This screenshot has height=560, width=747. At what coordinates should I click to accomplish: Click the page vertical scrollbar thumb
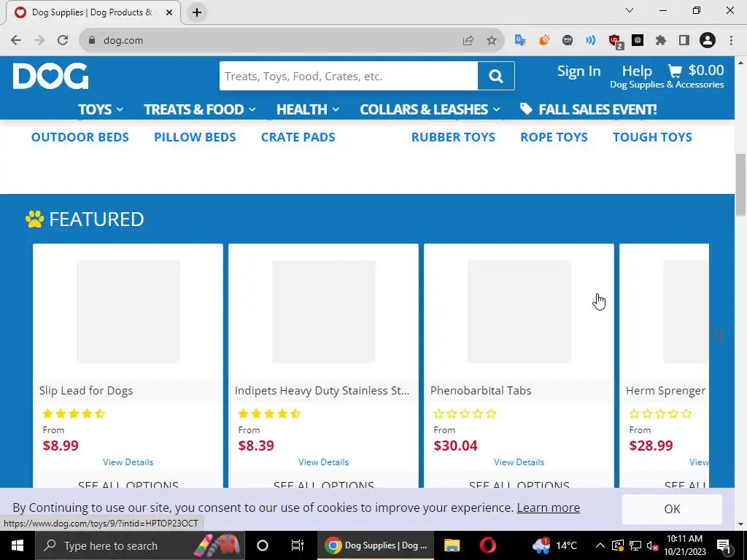click(x=741, y=184)
